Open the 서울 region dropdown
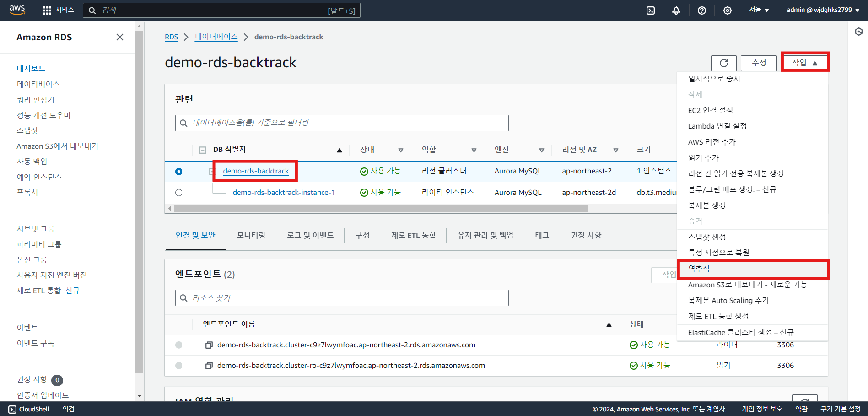The image size is (868, 416). click(x=759, y=10)
